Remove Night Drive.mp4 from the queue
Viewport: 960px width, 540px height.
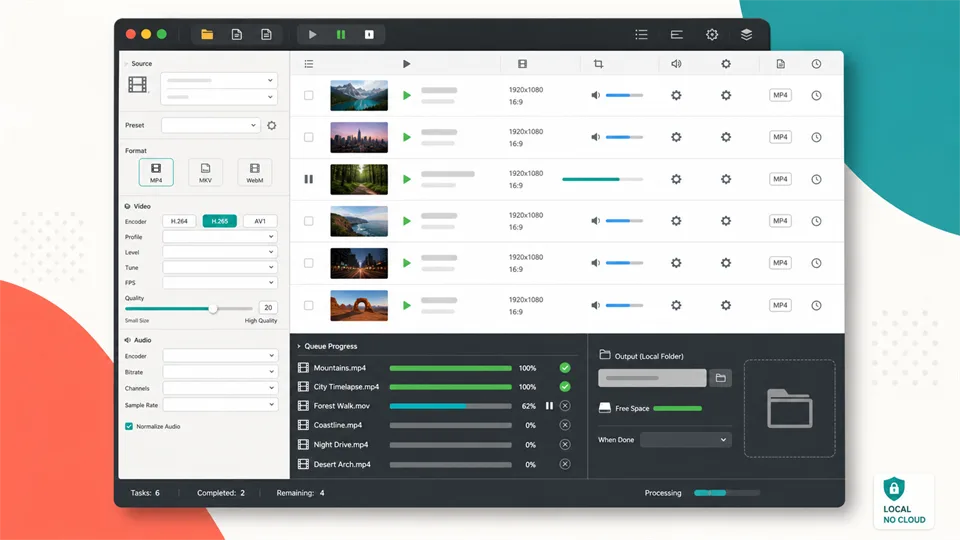coord(565,444)
